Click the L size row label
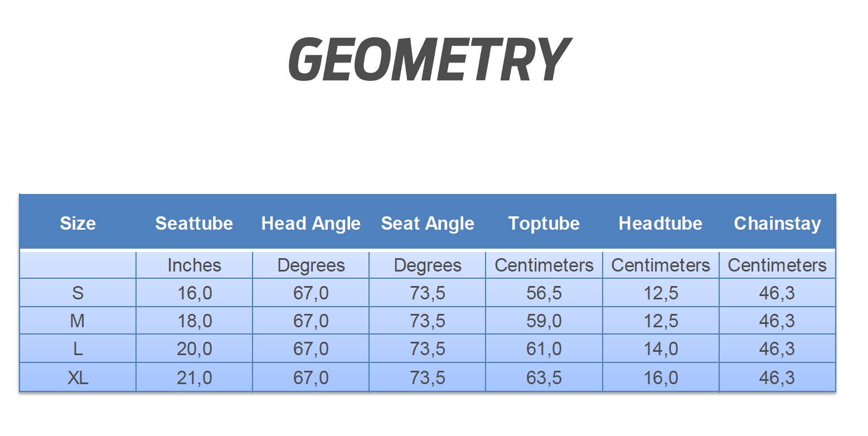The height and width of the screenshot is (436, 868). click(x=77, y=349)
